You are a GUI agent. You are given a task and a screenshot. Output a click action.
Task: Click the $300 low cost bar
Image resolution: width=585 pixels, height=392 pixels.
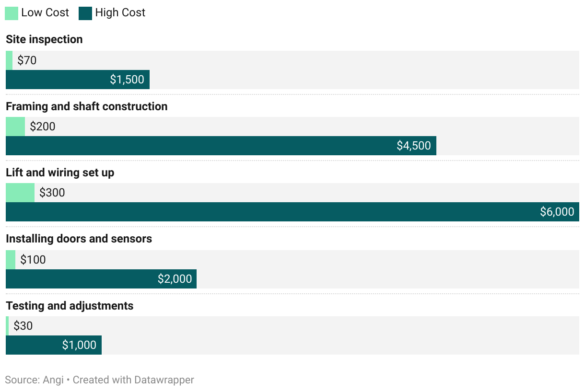[20, 193]
